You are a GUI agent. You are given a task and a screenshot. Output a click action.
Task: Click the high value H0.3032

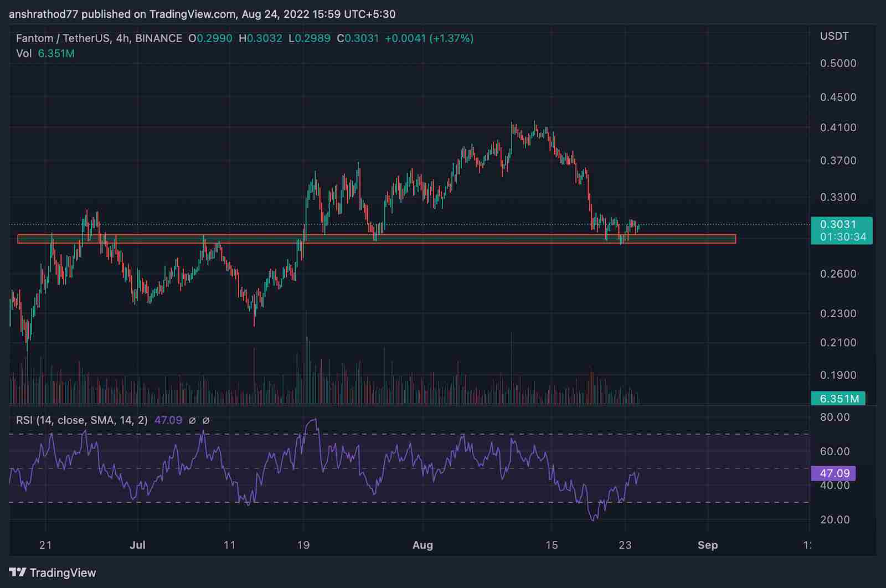[260, 38]
